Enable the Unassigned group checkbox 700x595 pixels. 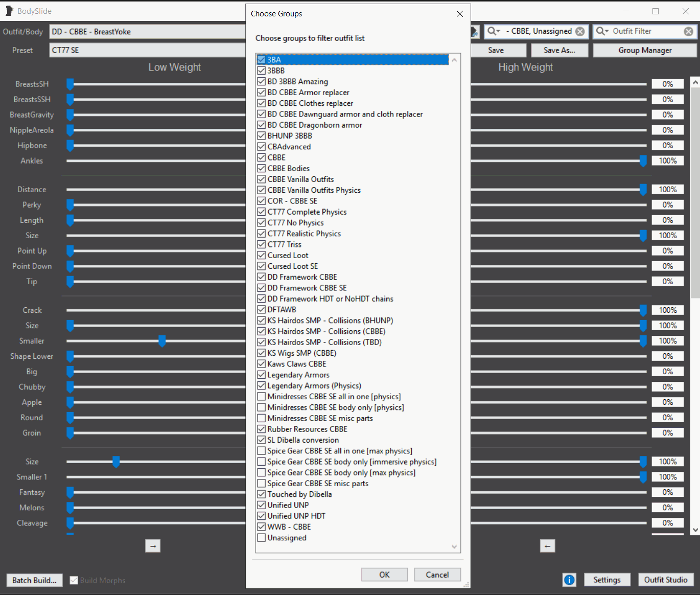click(x=262, y=538)
